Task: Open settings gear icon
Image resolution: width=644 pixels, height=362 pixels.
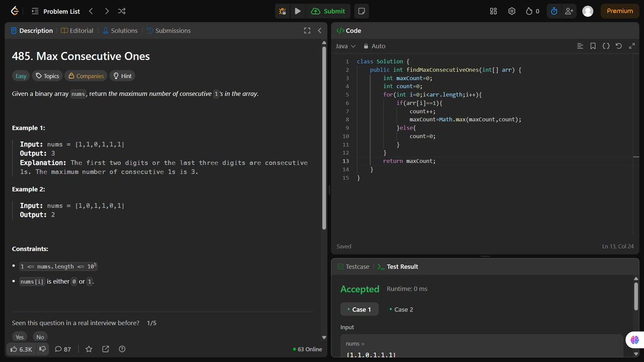Action: 512,11
